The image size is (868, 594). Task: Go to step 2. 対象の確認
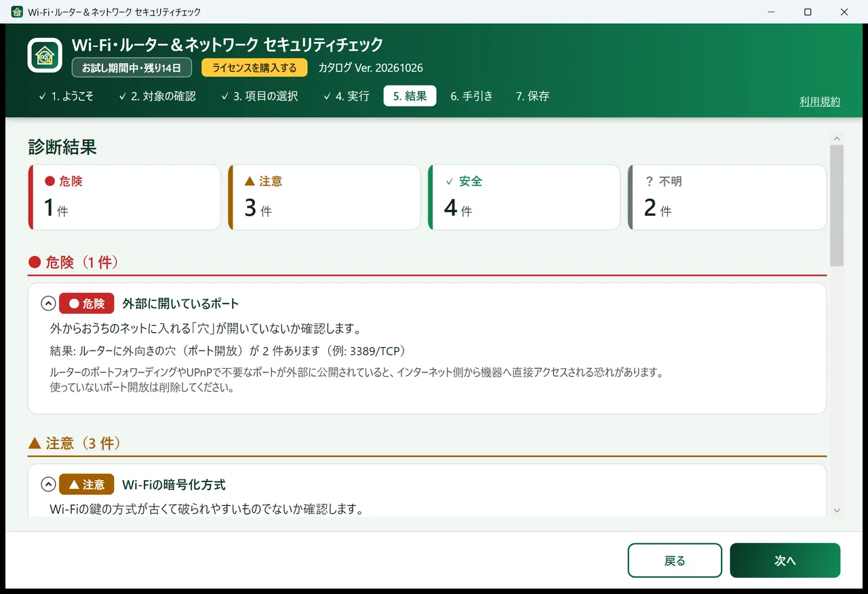(x=158, y=96)
